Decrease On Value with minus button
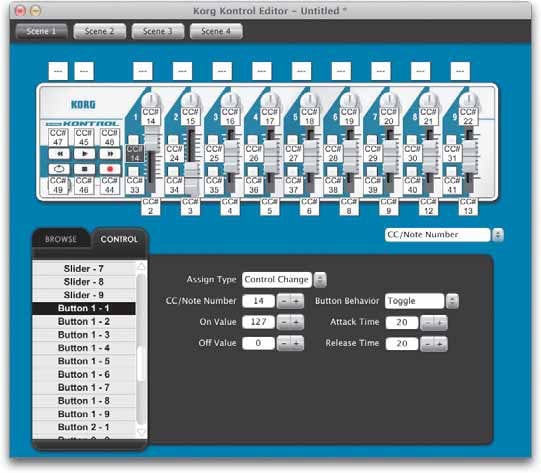This screenshot has width=541, height=473. click(284, 322)
